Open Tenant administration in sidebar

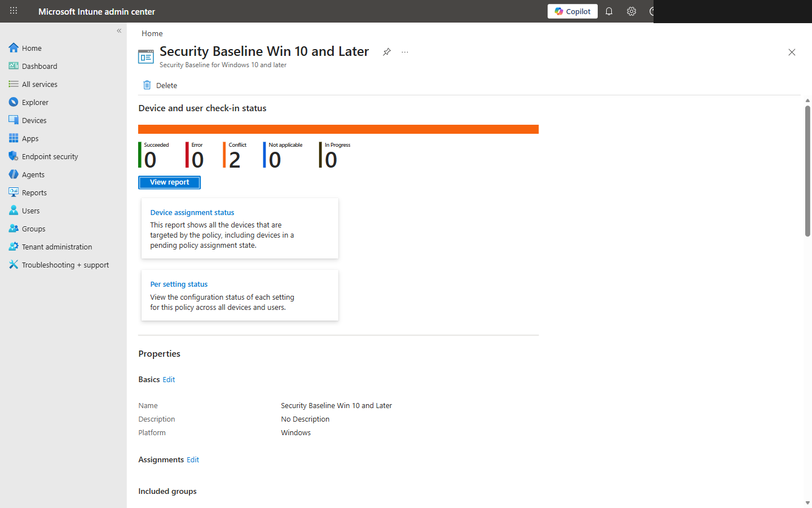coord(56,247)
